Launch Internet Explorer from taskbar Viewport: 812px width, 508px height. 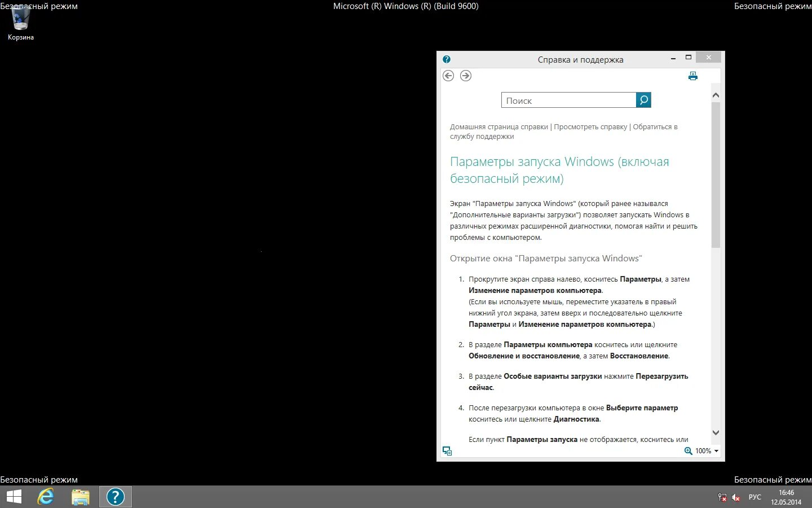(46, 497)
